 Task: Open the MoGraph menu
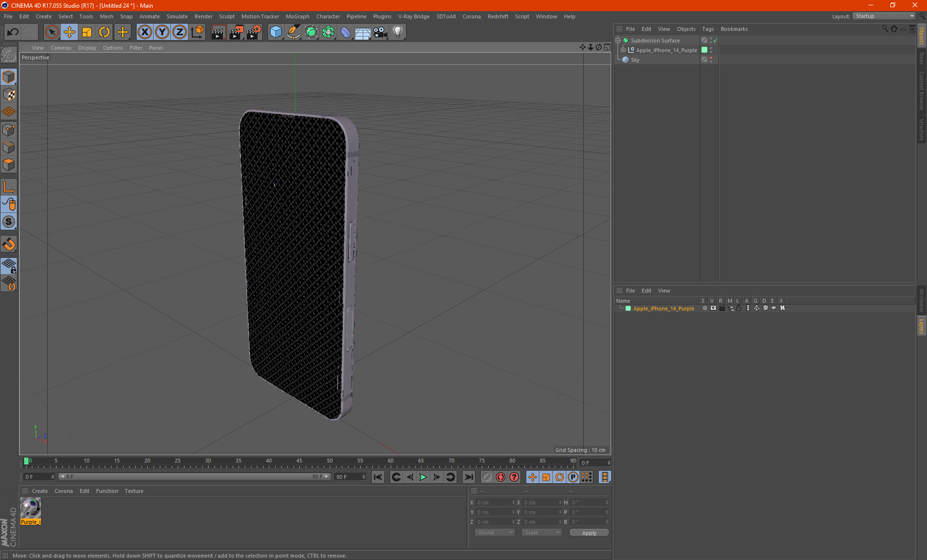click(x=297, y=16)
